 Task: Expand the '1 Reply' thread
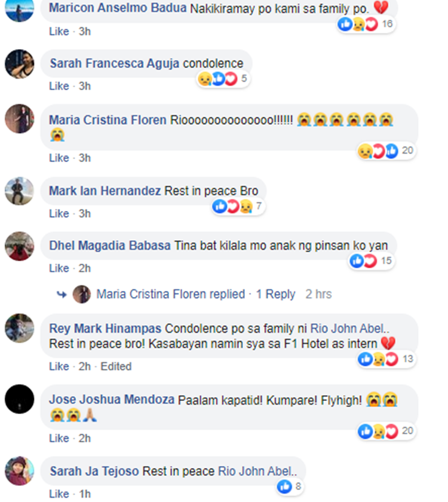pyautogui.click(x=275, y=294)
